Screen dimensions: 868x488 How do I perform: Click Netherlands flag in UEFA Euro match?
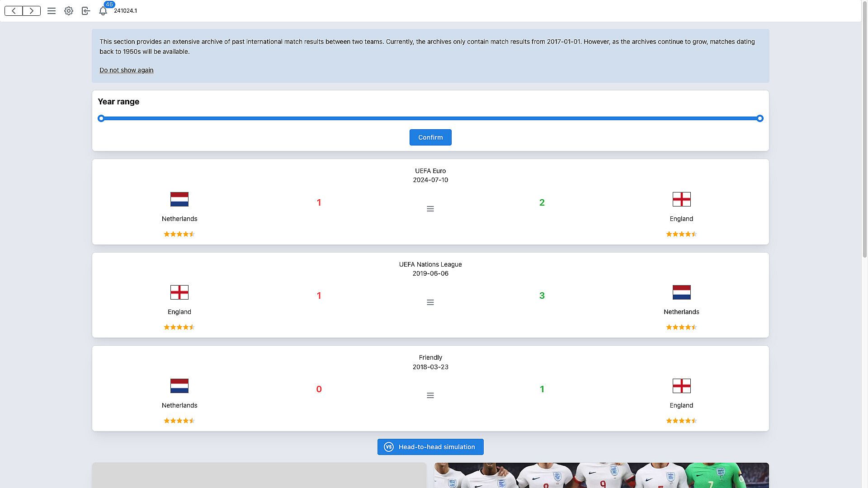(x=179, y=199)
